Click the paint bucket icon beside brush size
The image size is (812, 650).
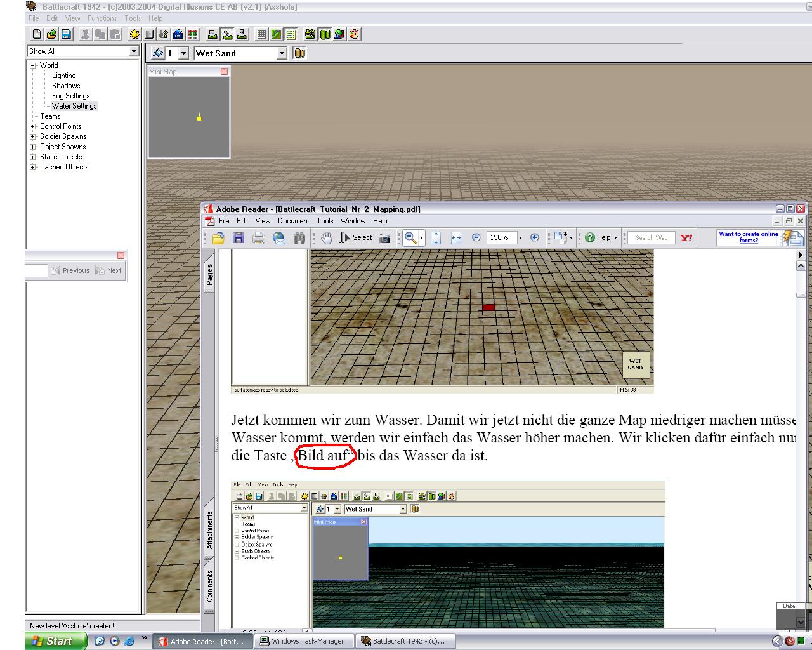click(x=159, y=53)
